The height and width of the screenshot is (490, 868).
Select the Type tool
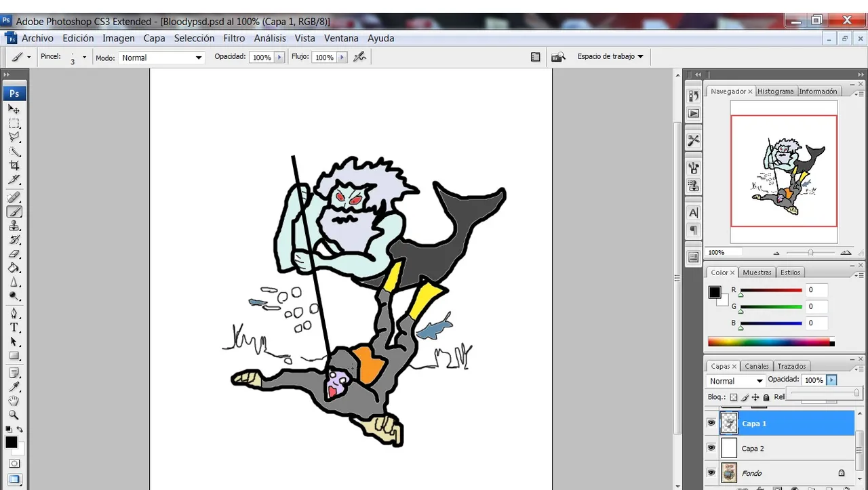pyautogui.click(x=14, y=328)
